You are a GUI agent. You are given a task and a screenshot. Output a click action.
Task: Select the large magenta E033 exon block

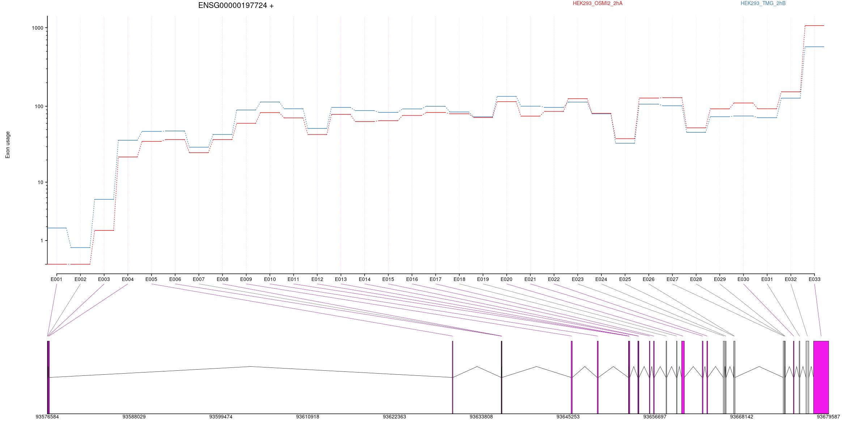pyautogui.click(x=821, y=377)
